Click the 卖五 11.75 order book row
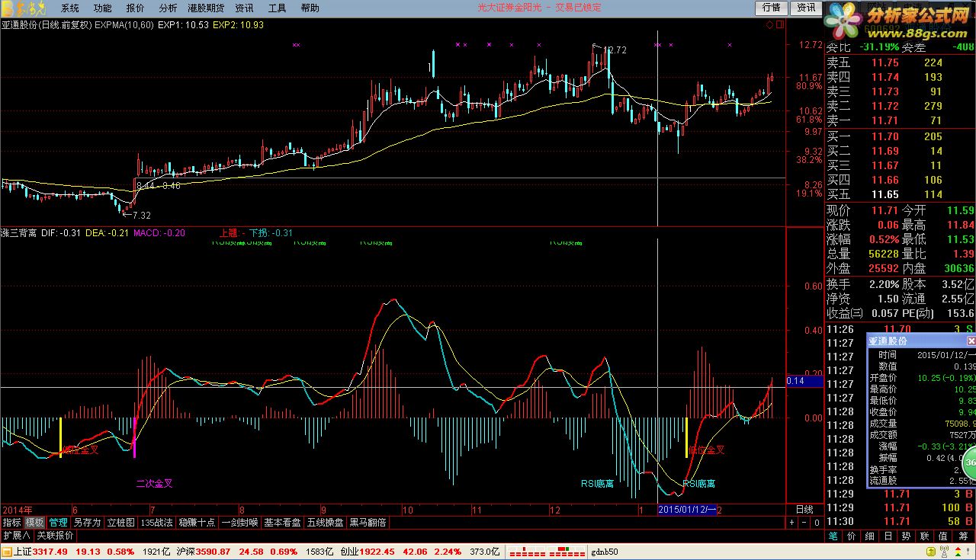The height and width of the screenshot is (560, 976). [901, 62]
